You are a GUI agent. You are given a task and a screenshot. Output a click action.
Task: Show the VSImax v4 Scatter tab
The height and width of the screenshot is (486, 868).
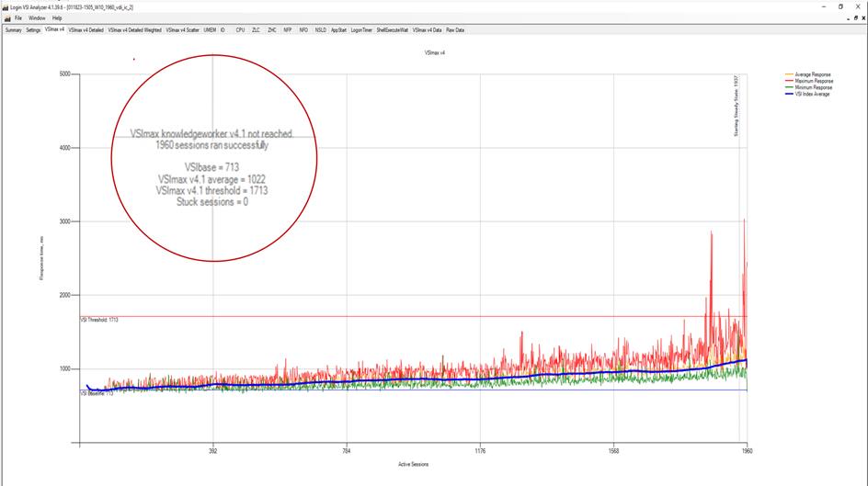(182, 29)
